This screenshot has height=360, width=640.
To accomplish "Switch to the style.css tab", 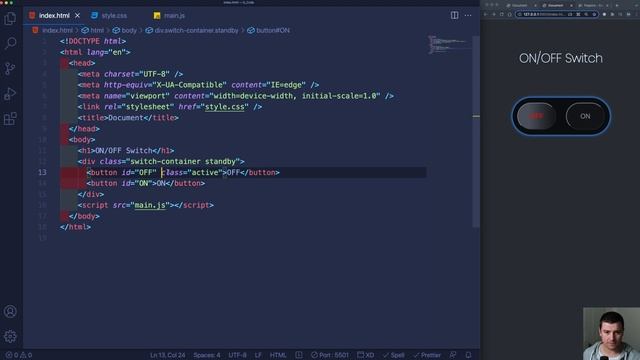I will point(109,16).
